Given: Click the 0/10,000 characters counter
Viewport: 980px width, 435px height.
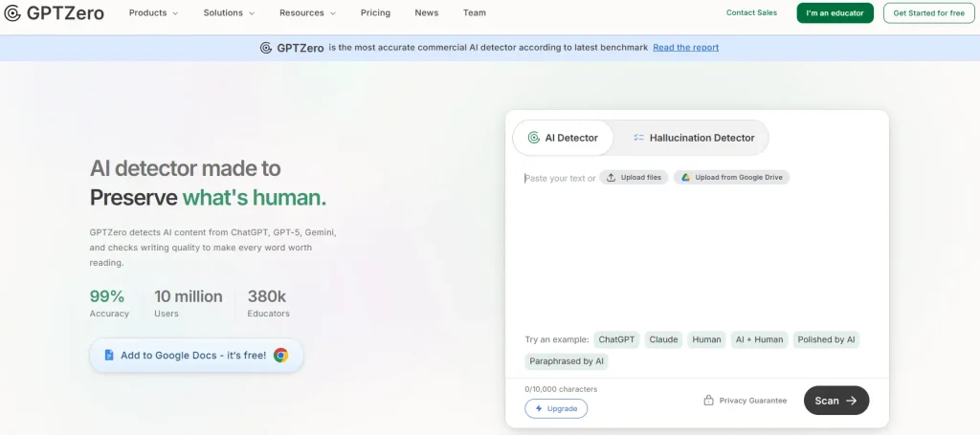Looking at the screenshot, I should pyautogui.click(x=561, y=389).
